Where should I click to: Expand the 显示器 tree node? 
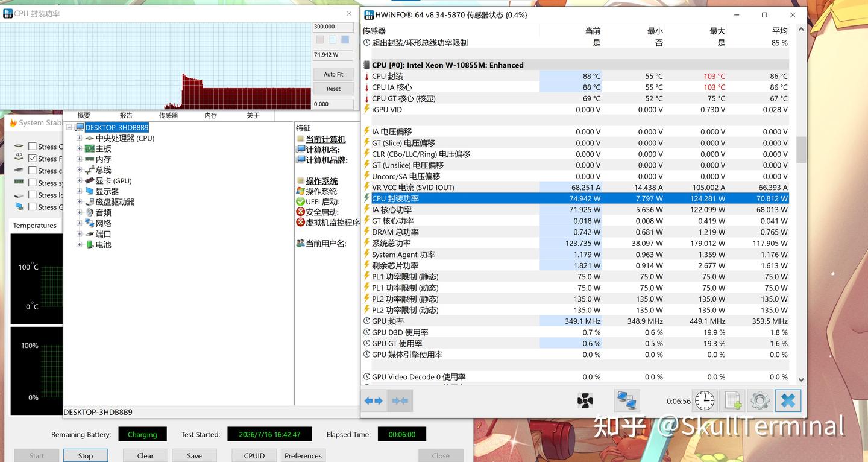click(79, 191)
